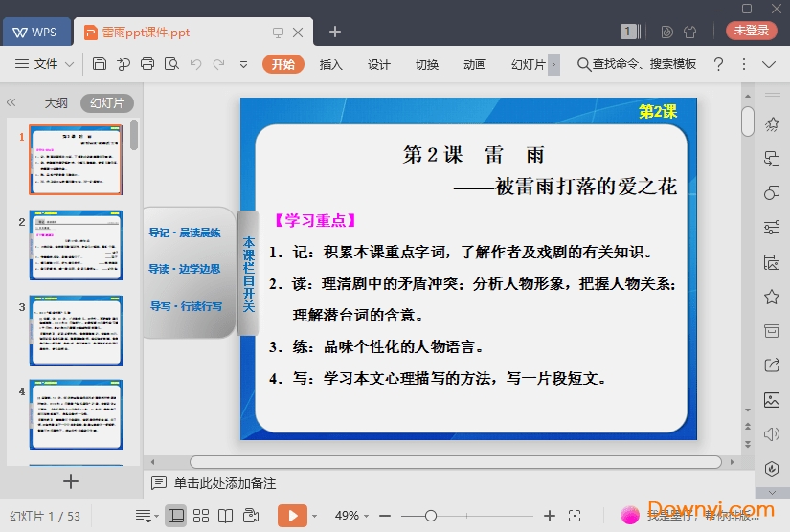Open Print Preview icon
790x532 pixels.
tap(171, 64)
